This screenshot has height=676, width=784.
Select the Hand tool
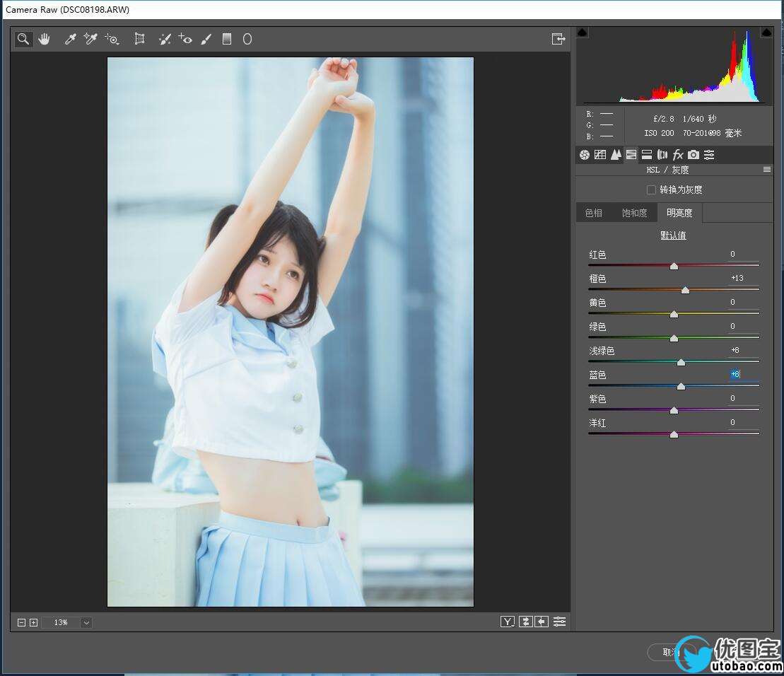[44, 39]
